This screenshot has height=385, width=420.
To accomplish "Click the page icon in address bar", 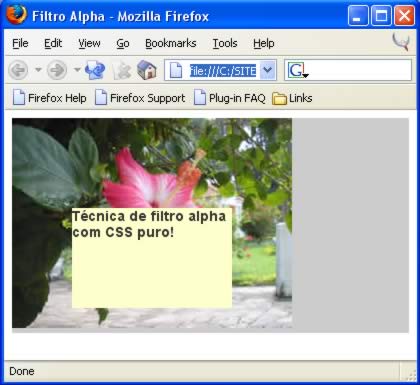I will pos(176,70).
